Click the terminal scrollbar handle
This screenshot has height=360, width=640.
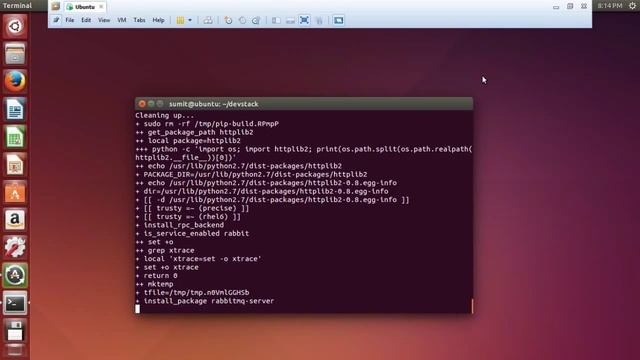coord(472,306)
